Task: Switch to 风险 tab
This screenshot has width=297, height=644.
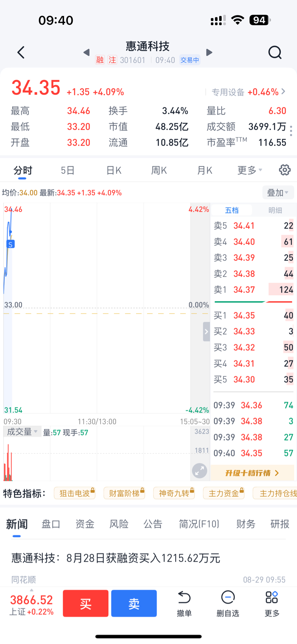Action: pyautogui.click(x=119, y=524)
